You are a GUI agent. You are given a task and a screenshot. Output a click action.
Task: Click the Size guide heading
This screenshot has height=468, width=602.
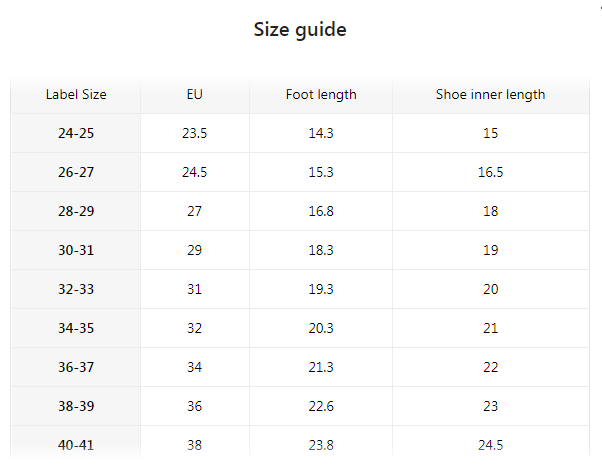pyautogui.click(x=300, y=29)
